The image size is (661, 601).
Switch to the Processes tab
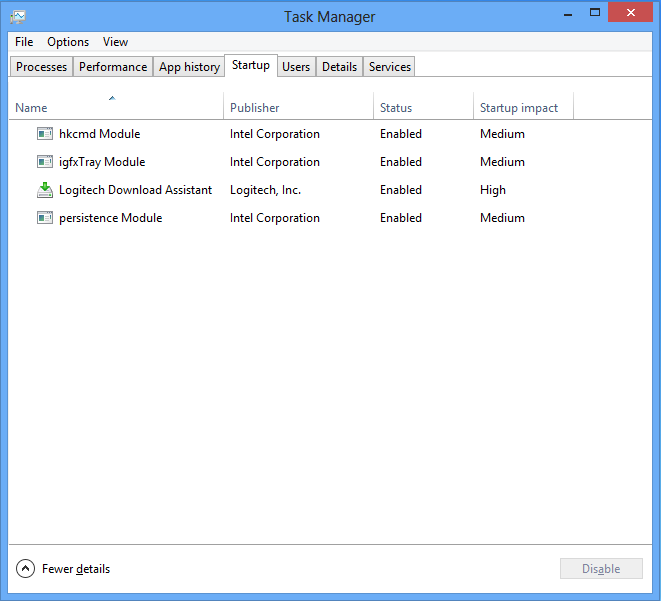pyautogui.click(x=41, y=67)
